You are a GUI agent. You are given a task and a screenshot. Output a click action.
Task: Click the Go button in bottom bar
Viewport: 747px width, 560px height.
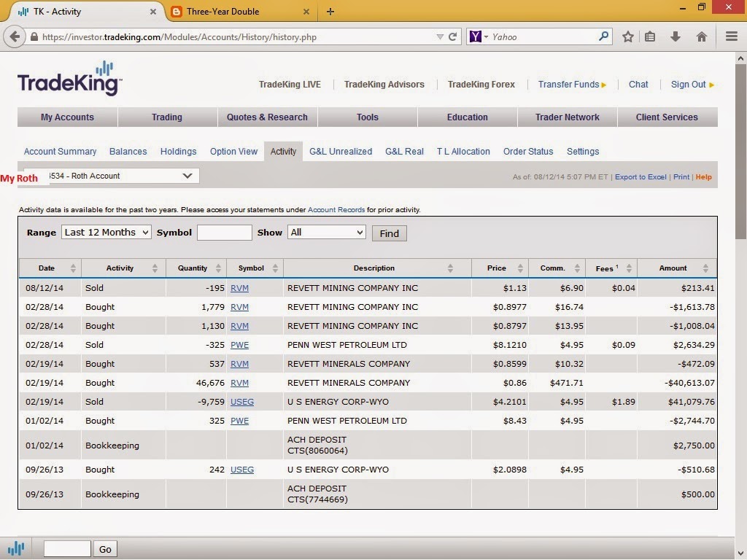(105, 549)
